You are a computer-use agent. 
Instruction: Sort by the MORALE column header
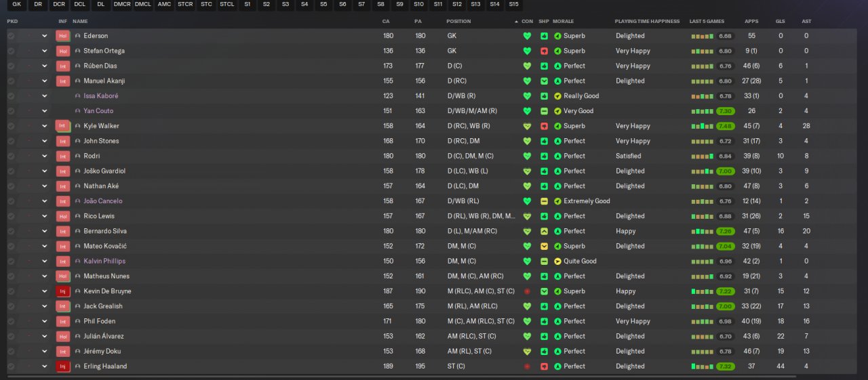pos(563,21)
